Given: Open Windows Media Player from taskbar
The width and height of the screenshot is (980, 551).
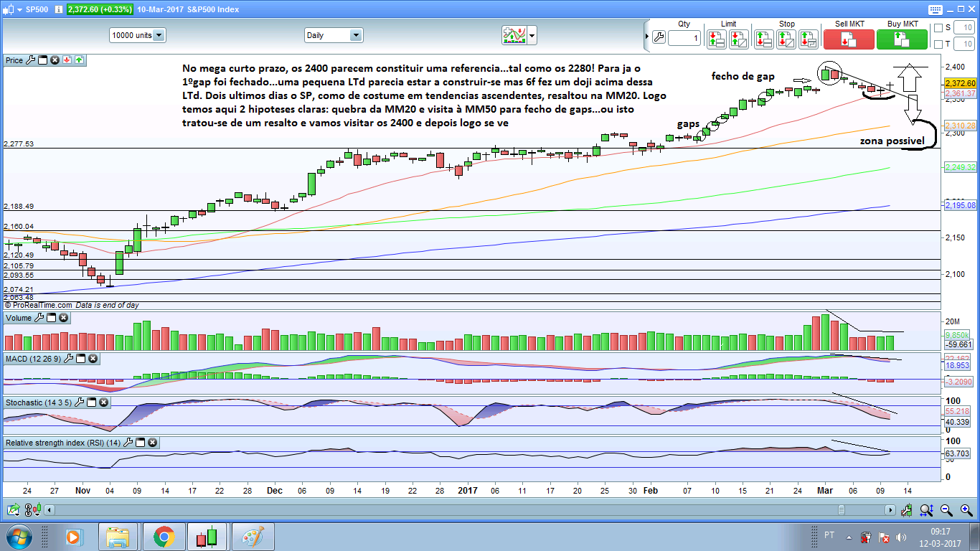Looking at the screenshot, I should [x=73, y=537].
